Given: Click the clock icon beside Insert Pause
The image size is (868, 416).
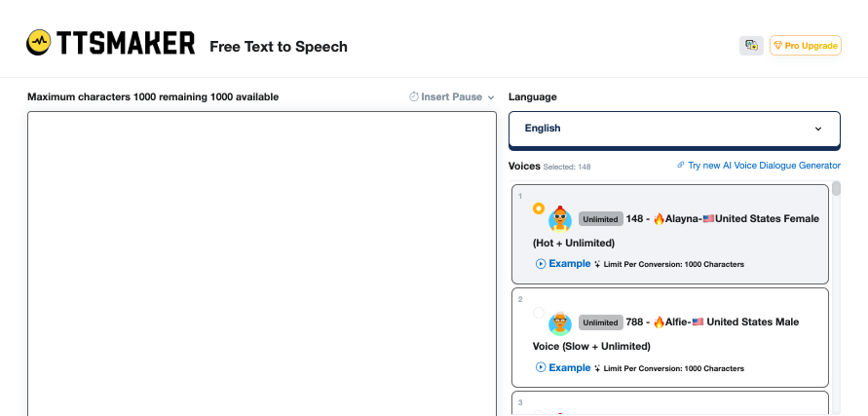Looking at the screenshot, I should (x=413, y=97).
